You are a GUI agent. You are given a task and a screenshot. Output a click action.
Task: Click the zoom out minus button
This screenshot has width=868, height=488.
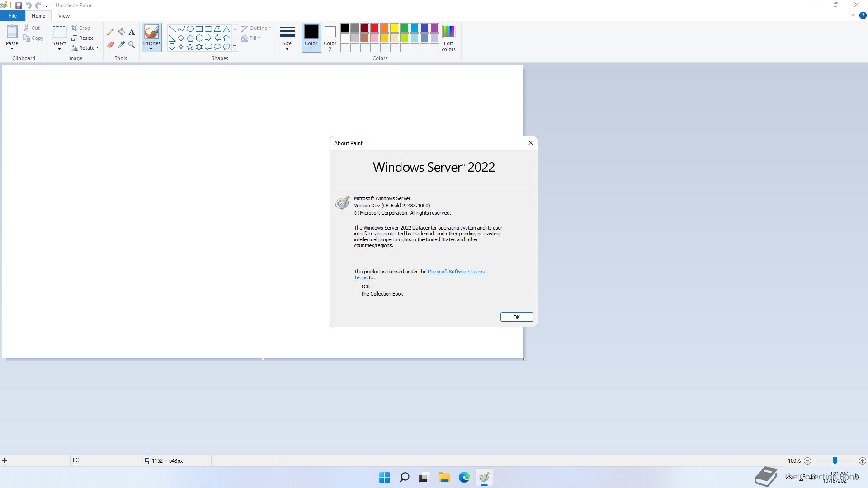click(x=807, y=461)
